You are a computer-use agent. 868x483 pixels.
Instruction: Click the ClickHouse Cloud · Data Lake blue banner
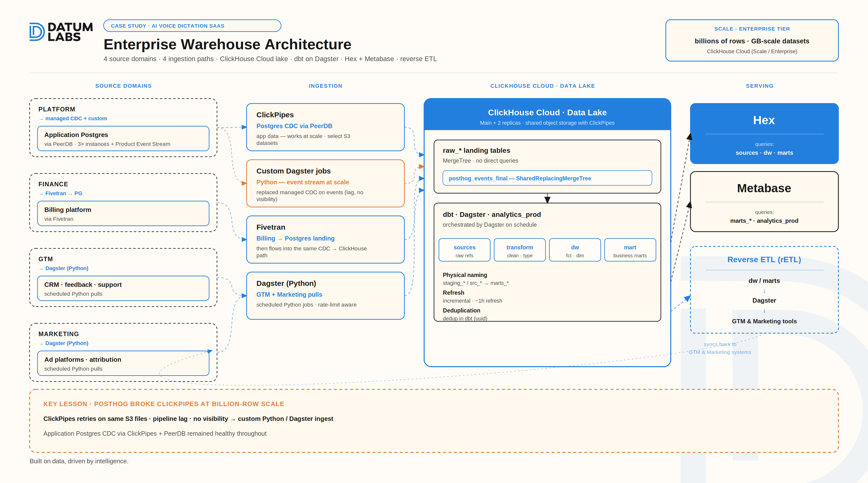coord(547,115)
